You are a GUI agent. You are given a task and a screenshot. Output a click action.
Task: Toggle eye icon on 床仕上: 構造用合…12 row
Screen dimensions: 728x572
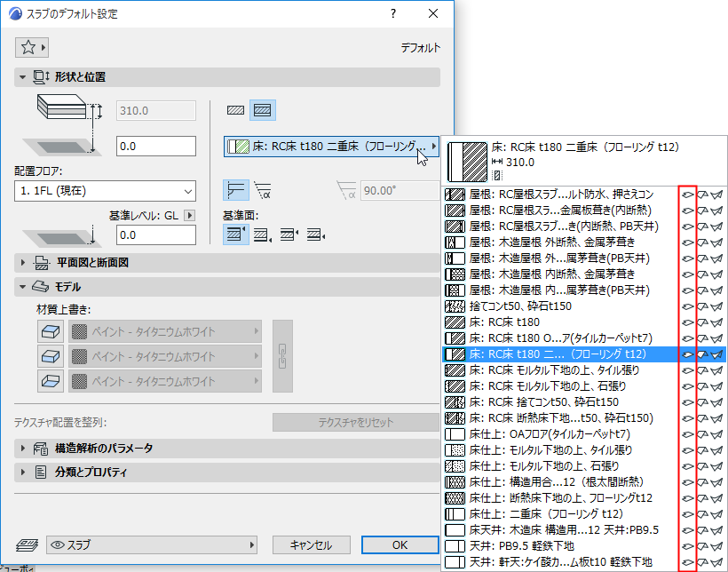688,482
